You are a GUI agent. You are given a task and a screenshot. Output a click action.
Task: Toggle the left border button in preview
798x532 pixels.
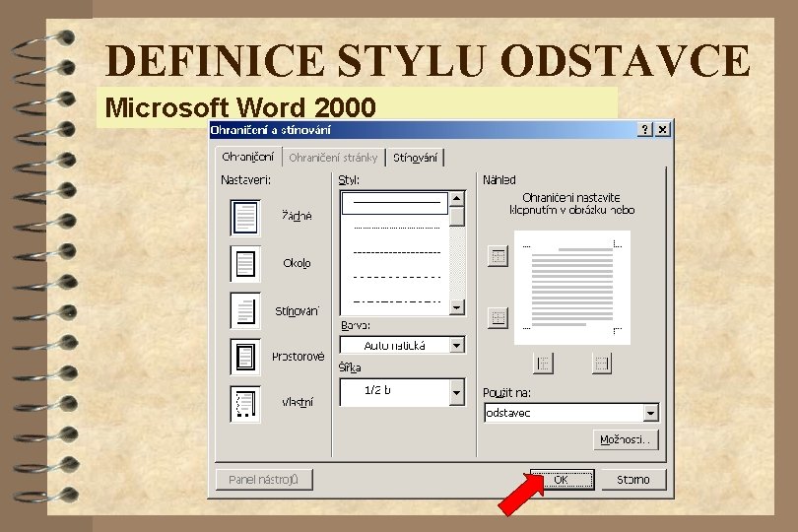[x=544, y=364]
